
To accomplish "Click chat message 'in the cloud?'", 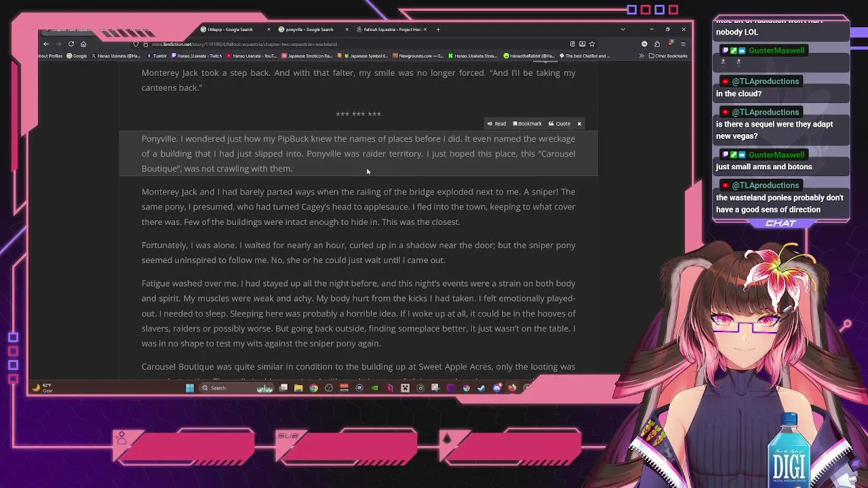I will [738, 94].
